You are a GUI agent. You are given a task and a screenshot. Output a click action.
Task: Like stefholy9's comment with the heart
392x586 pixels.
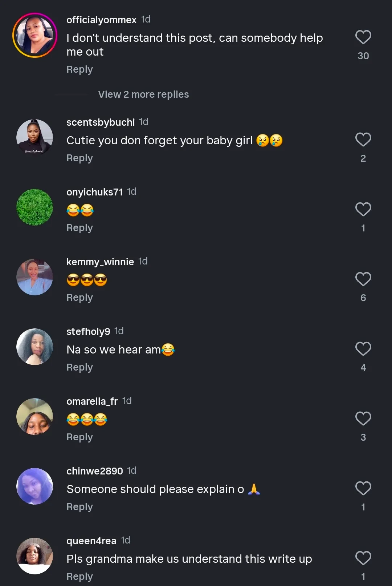tap(363, 349)
